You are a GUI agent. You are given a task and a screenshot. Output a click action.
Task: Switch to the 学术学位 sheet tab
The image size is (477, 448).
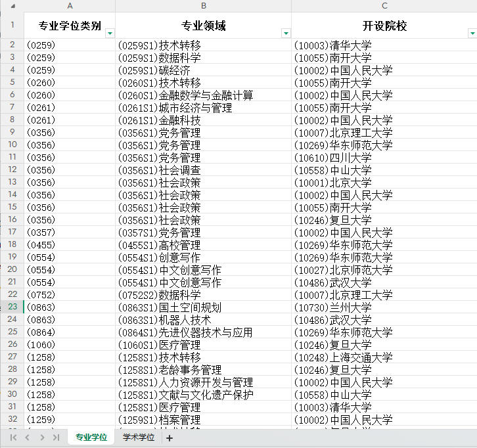tap(139, 437)
